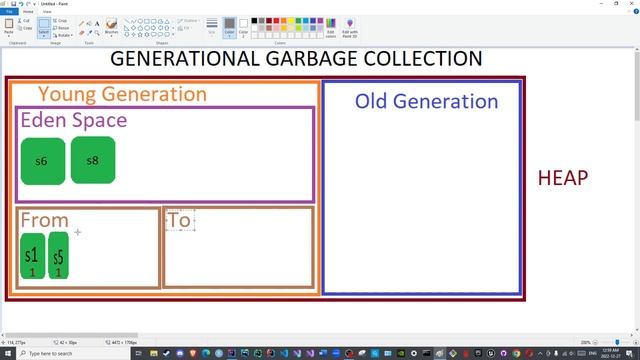Zoom in with the plus button
Viewport: 640px width, 360px height.
click(x=636, y=342)
